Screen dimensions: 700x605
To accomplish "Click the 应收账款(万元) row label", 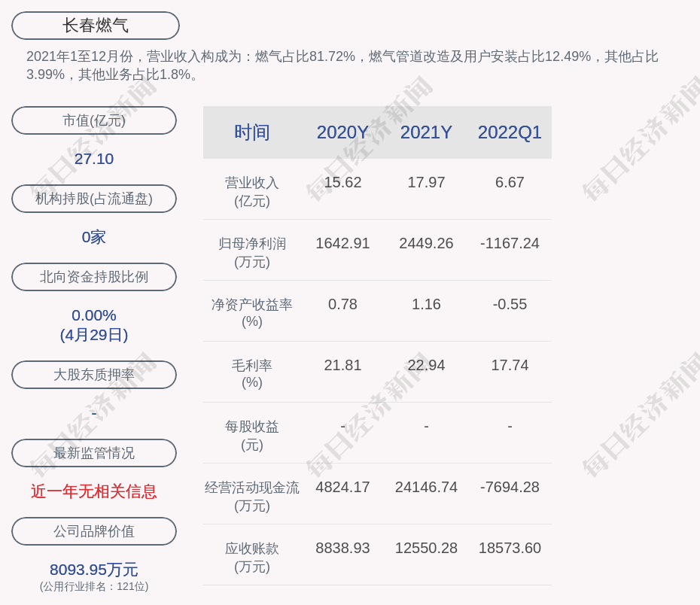I will pos(252,558).
